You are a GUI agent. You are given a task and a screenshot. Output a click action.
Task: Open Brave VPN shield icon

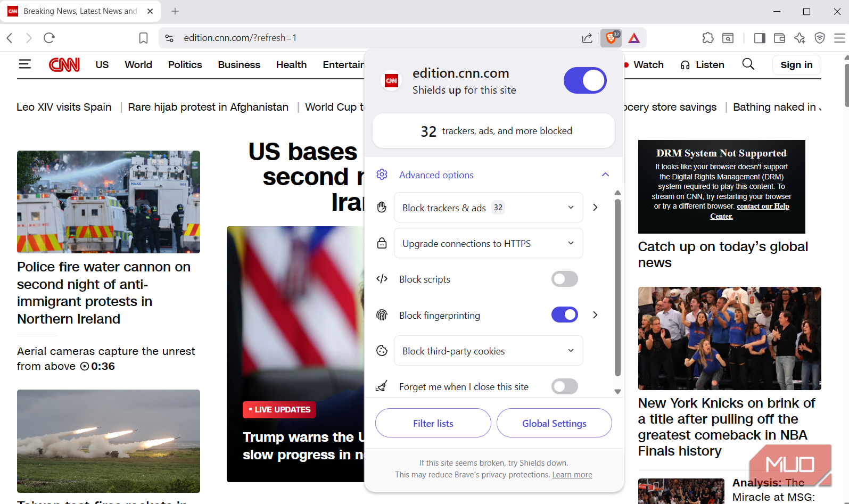[x=820, y=38]
